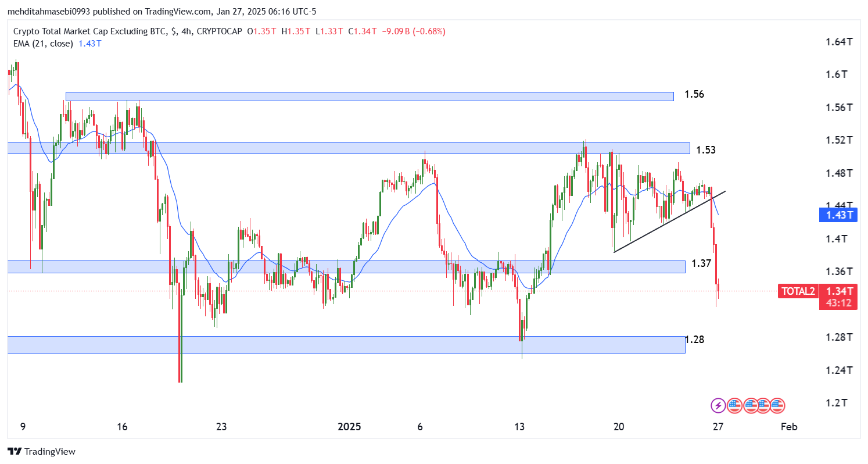Select the 1.37 support zone rectangle
The width and height of the screenshot is (868, 464).
coord(346,266)
